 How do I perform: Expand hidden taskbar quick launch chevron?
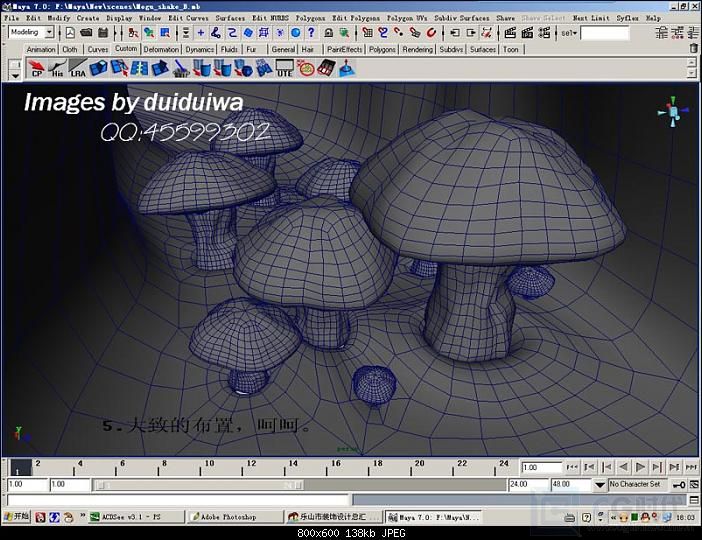pos(82,516)
